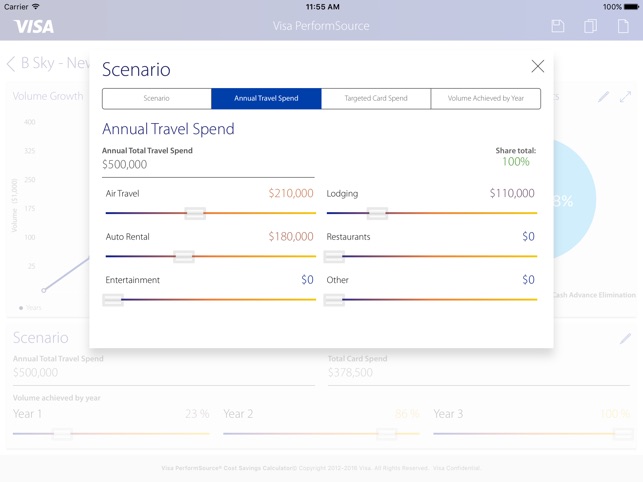Screen dimensions: 643x482
Task: Click the Restaurants slider handle
Action: click(x=334, y=256)
